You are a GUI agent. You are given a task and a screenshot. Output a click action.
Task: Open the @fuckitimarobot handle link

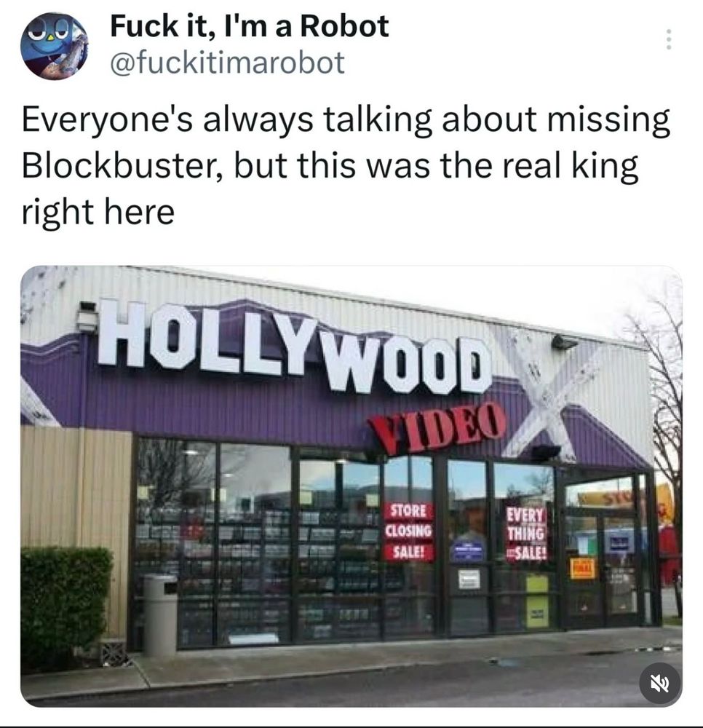[x=227, y=63]
